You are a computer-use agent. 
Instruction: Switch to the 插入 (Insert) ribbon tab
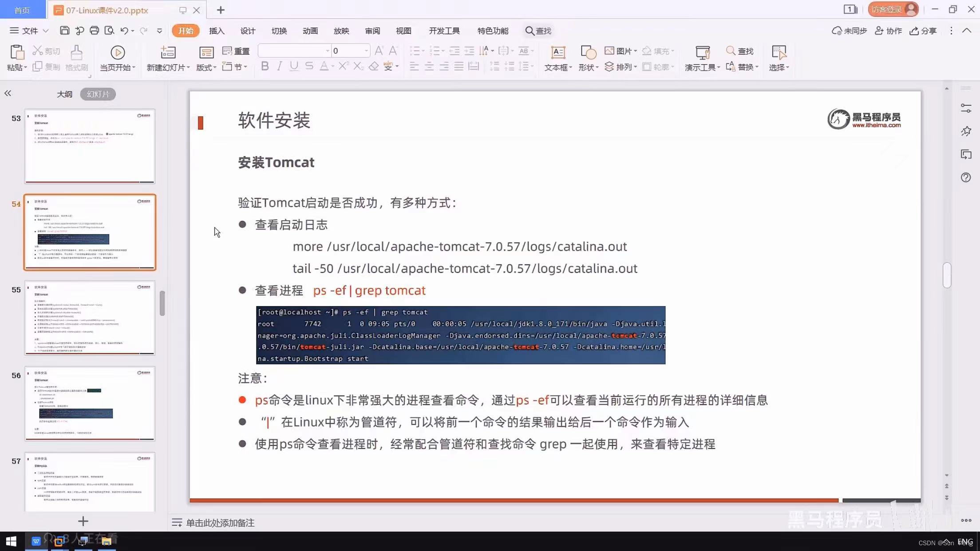[217, 31]
